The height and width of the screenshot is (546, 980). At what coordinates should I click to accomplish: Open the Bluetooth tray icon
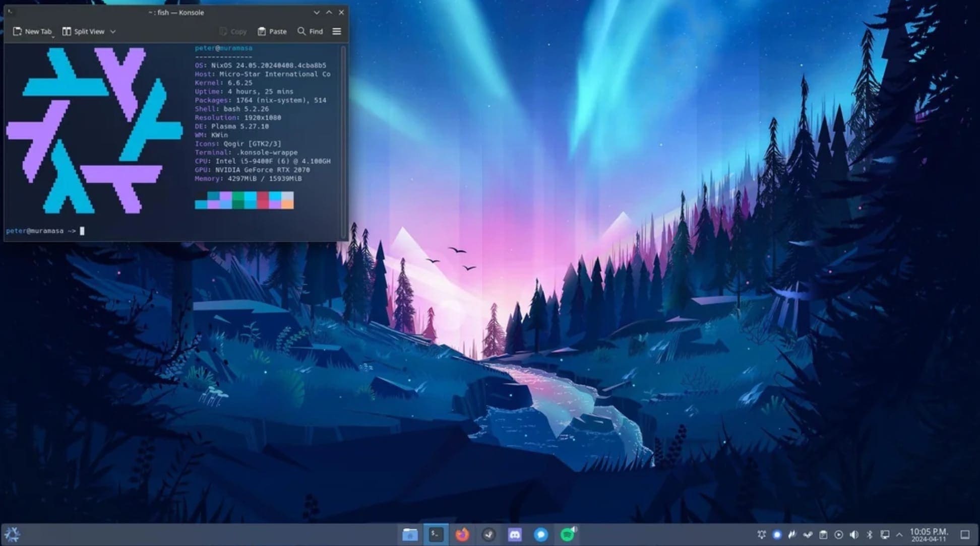[x=869, y=534]
